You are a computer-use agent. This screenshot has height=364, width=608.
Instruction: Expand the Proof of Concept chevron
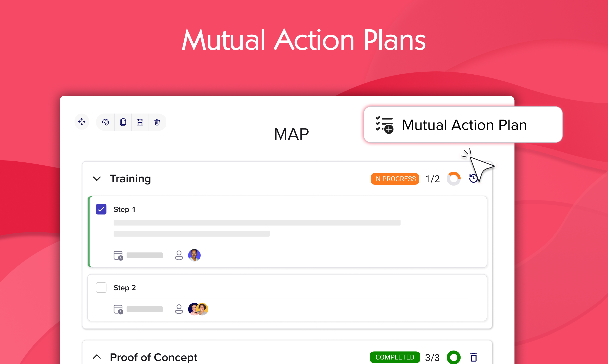(97, 357)
